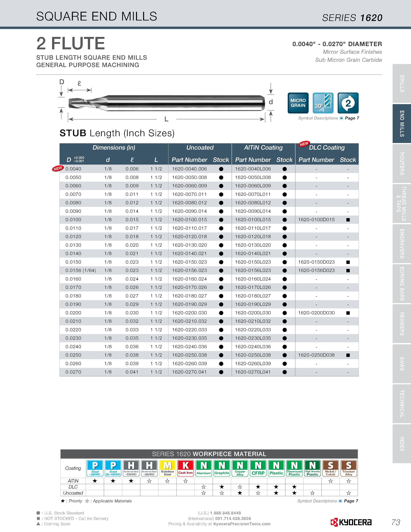Click the Steel ~30HRC material icon
Viewport: 411px width, 532px height.
[95, 468]
